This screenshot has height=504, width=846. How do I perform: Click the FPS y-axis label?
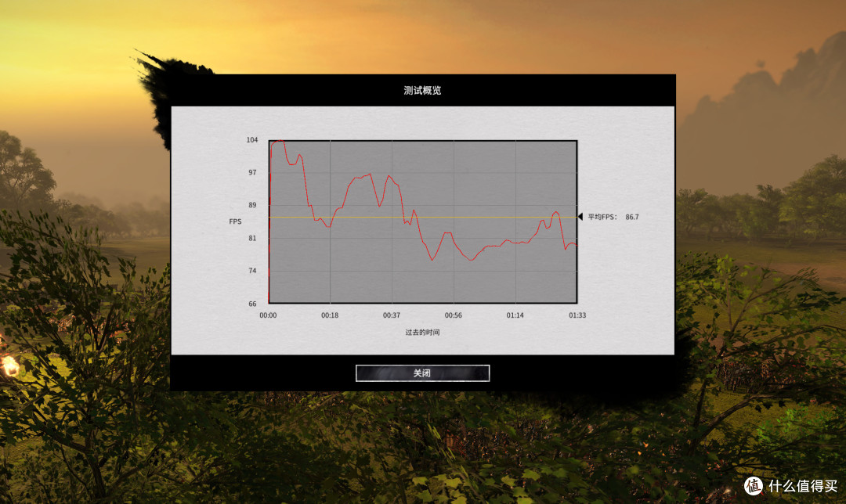click(x=235, y=221)
